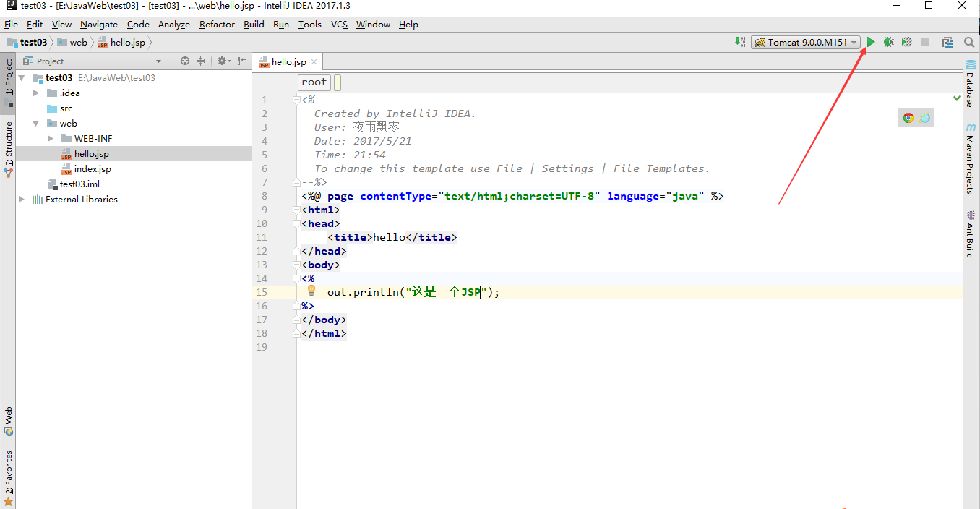Click Scroll from Source target icon
Image resolution: width=980 pixels, height=509 pixels.
[185, 61]
